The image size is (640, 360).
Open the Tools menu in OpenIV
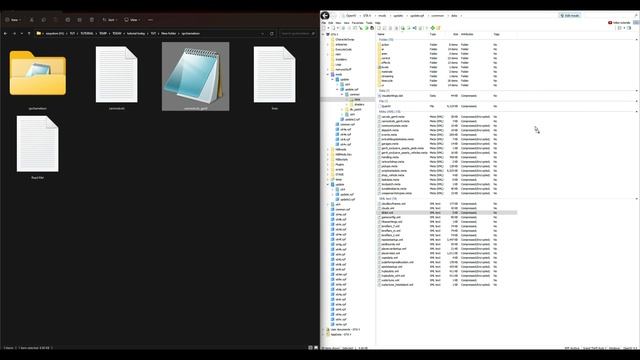[x=369, y=23]
